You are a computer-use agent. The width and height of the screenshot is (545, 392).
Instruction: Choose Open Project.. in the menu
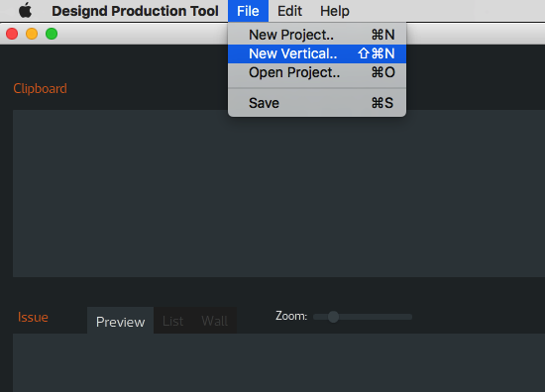click(317, 72)
